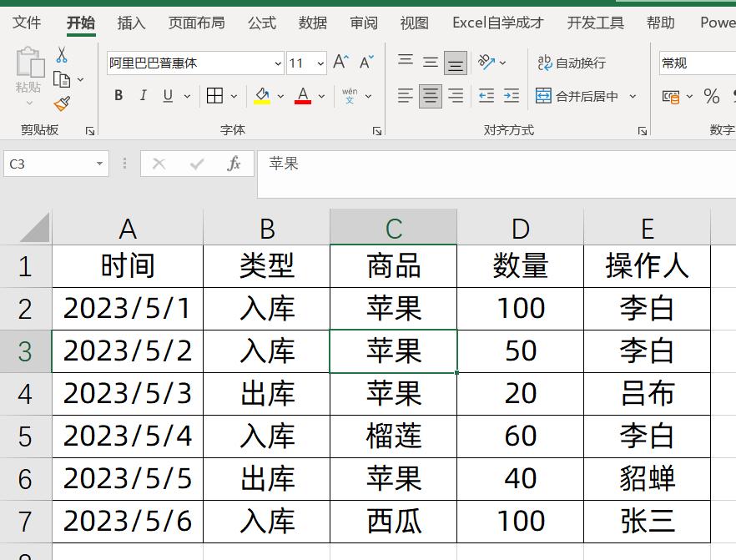Click the text orientation icon
736x560 pixels.
click(484, 61)
